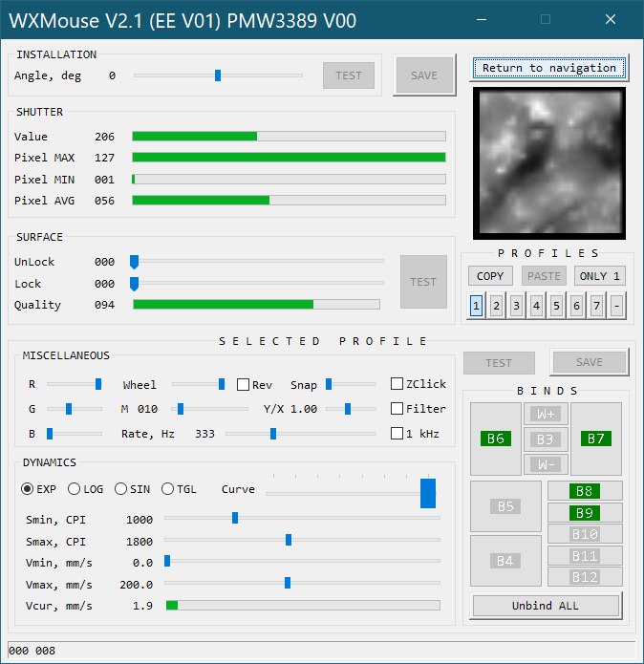This screenshot has height=664, width=644.
Task: Click the Vmin, mm/s slider handle
Action: click(167, 561)
